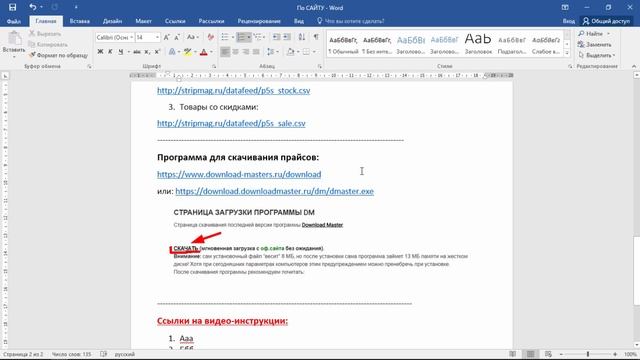Click the русский language indicator in status bar
The width and height of the screenshot is (640, 360).
point(124,354)
